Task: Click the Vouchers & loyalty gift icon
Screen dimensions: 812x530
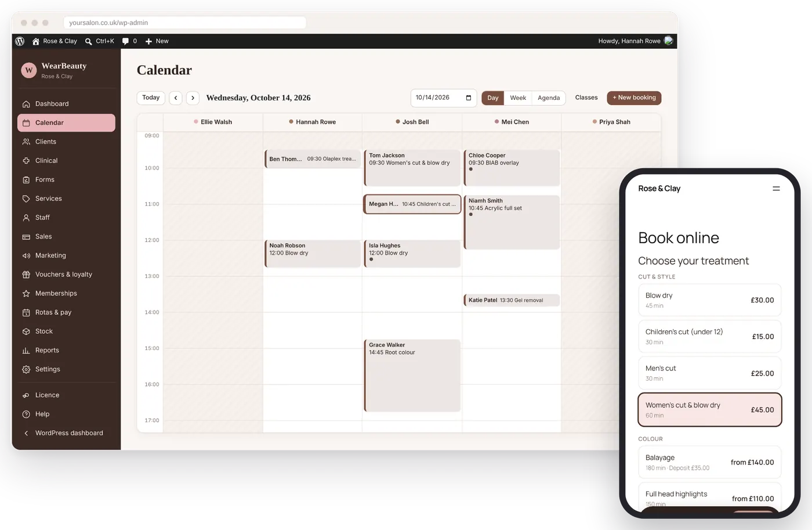Action: (26, 275)
